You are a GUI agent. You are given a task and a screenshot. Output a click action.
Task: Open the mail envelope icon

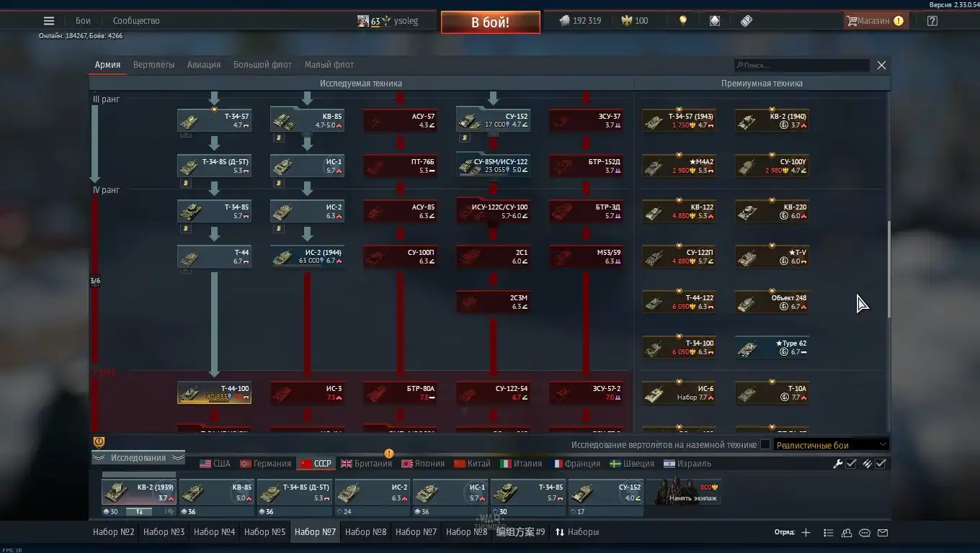[883, 533]
